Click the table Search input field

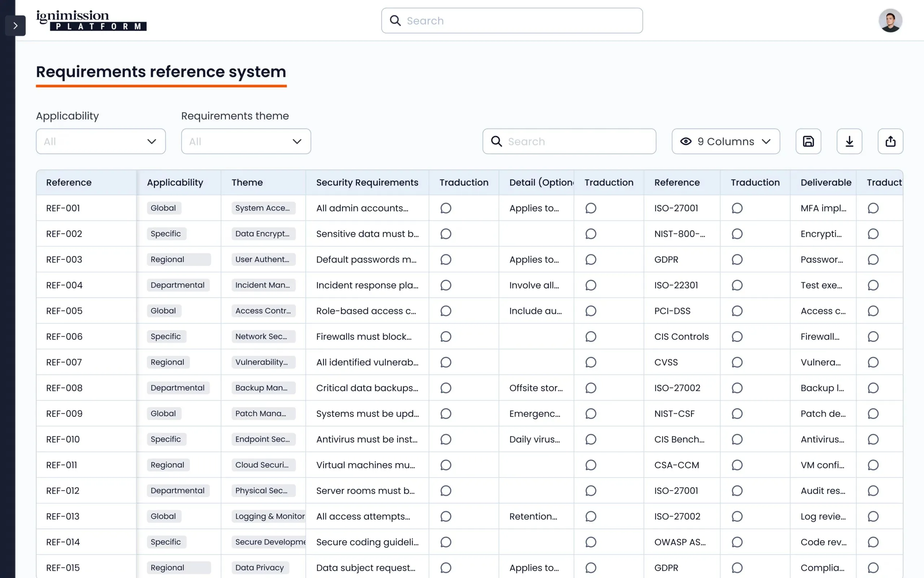click(569, 142)
